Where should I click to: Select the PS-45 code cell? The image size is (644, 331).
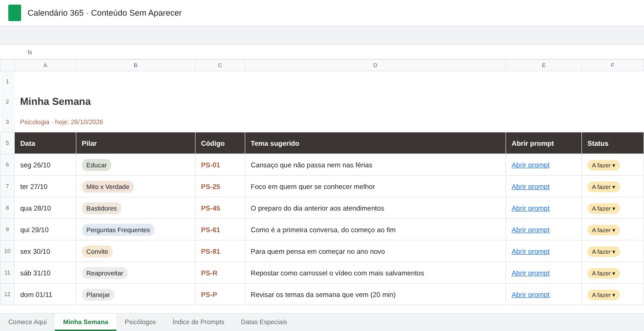point(220,208)
